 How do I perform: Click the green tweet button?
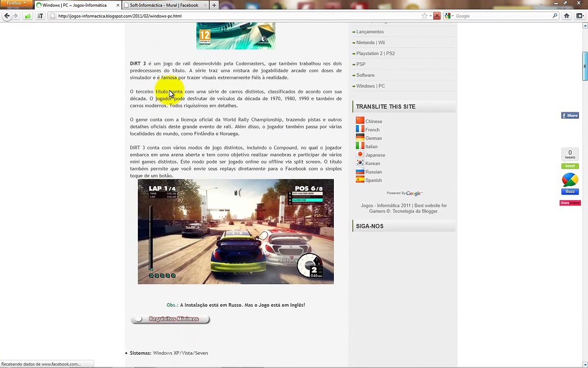click(570, 166)
